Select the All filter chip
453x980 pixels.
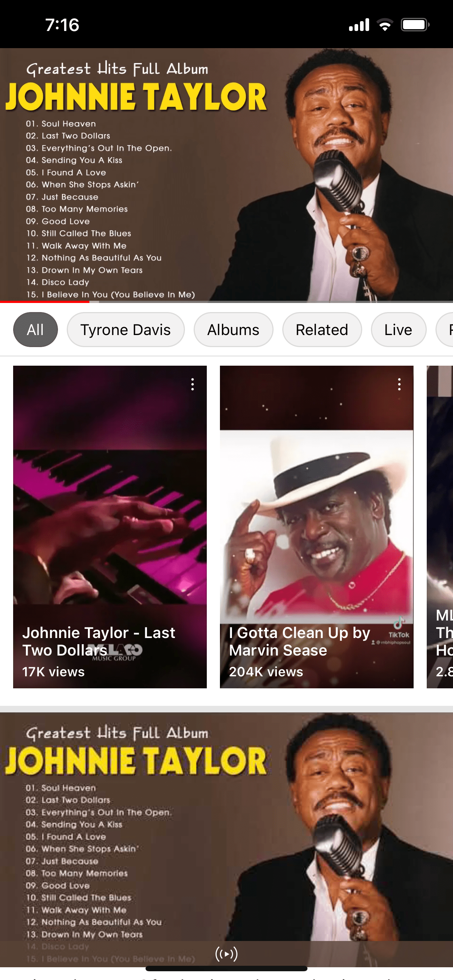(35, 330)
